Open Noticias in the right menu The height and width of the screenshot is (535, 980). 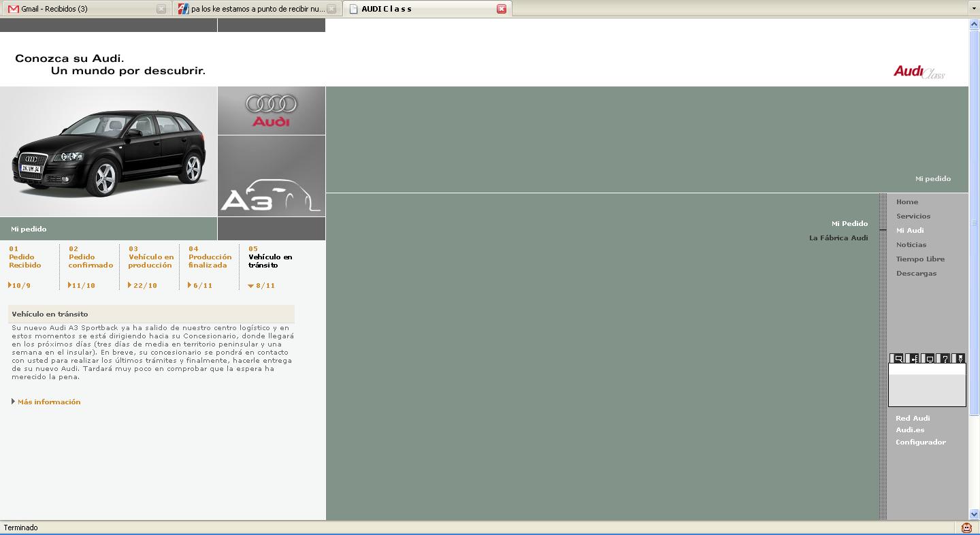(x=911, y=244)
